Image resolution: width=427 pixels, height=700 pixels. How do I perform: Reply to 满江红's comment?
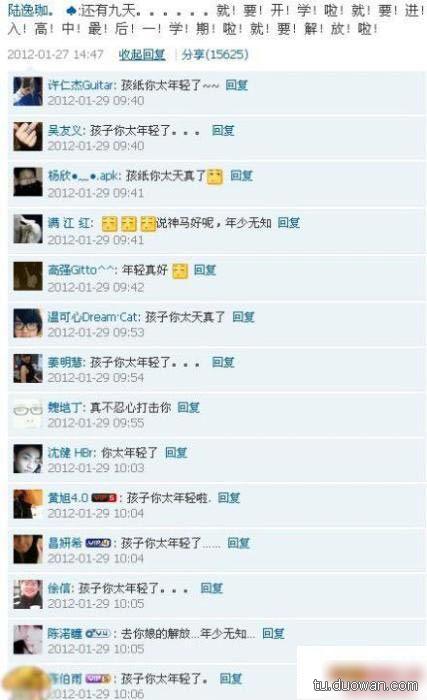(289, 222)
